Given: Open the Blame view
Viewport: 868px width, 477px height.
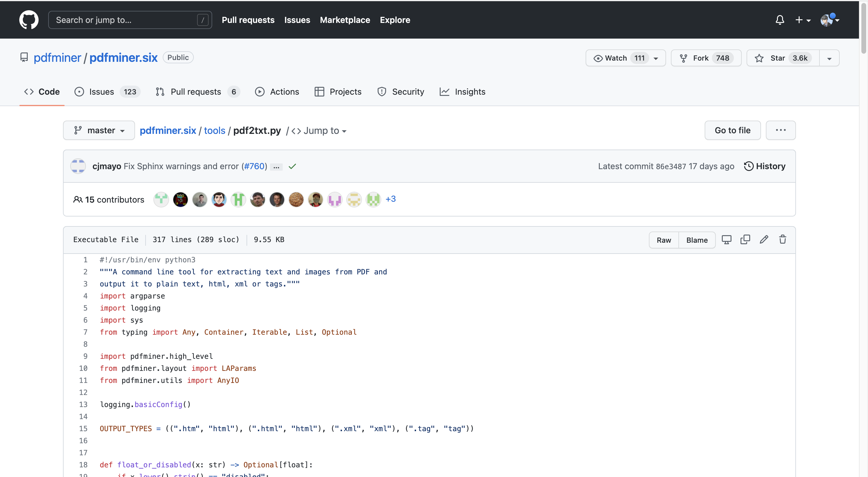Looking at the screenshot, I should (697, 240).
